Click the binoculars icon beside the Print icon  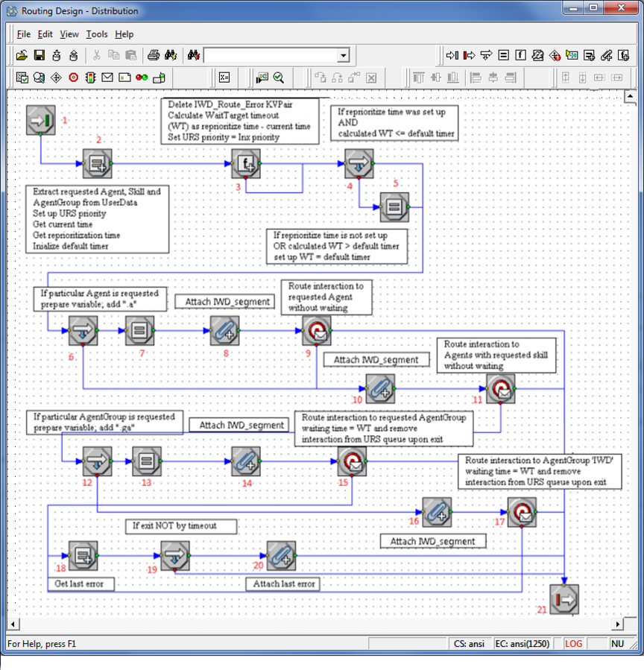coord(170,55)
